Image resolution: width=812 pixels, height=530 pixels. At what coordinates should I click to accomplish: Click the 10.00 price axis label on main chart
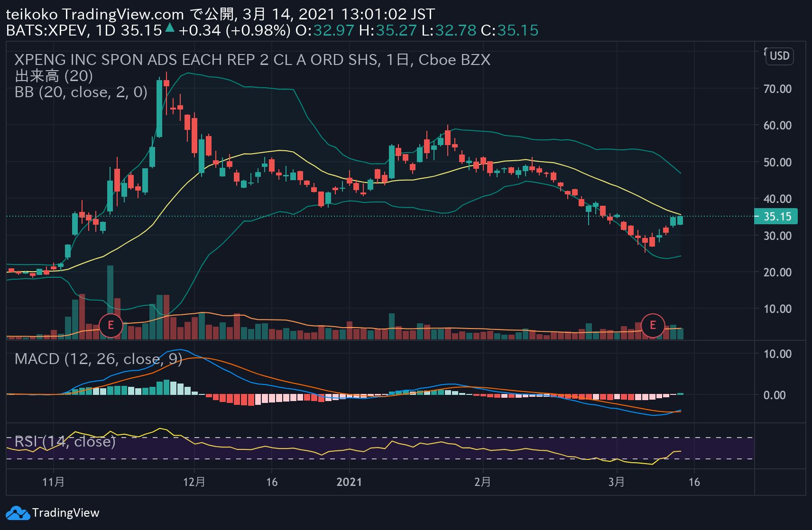click(x=777, y=309)
